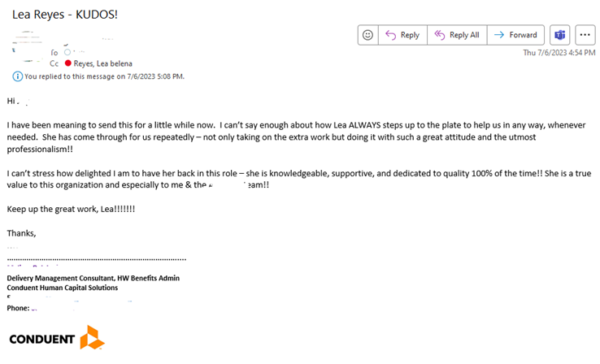The image size is (600, 364).
Task: Click the emoji reaction smiley icon
Action: (x=368, y=35)
